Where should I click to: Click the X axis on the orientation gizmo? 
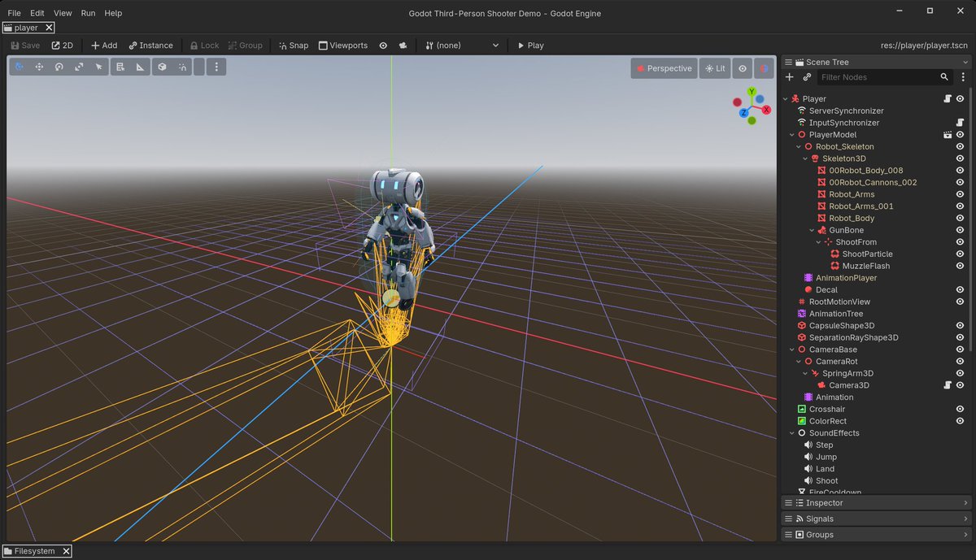pos(766,109)
